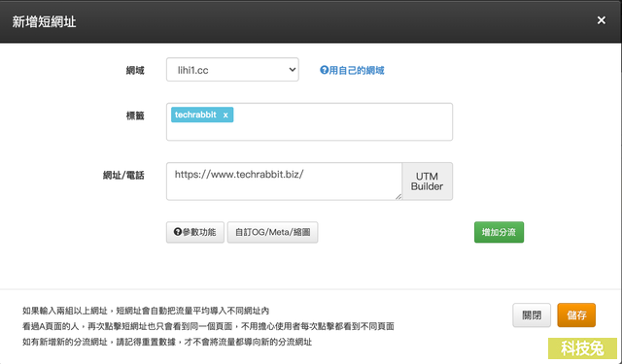The width and height of the screenshot is (622, 364).
Task: Click the green 增加分流 button
Action: point(499,232)
